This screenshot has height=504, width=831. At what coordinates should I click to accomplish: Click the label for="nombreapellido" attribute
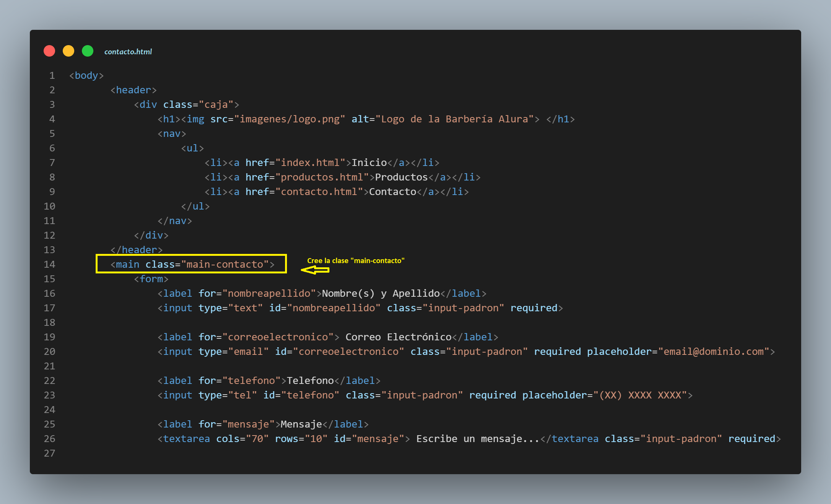pos(257,293)
